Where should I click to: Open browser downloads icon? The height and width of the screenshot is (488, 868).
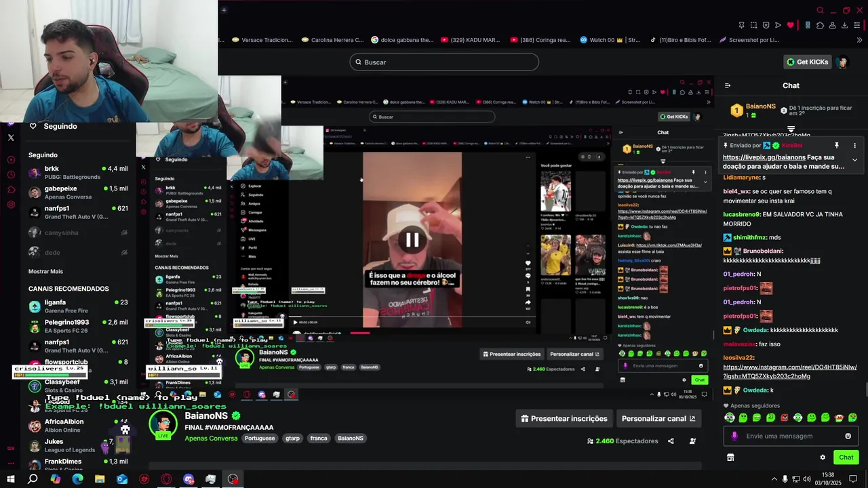(x=845, y=25)
